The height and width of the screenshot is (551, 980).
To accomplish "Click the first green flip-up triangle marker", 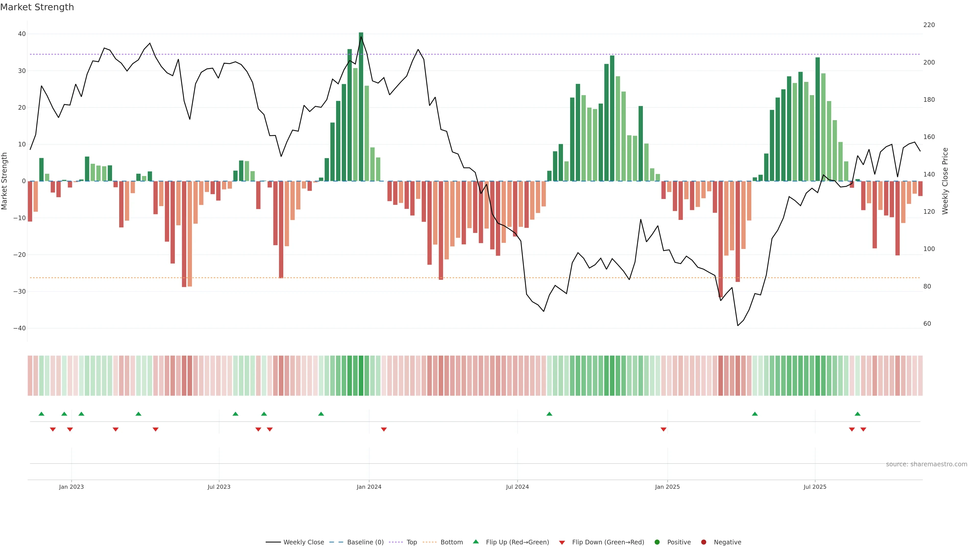I will 41,414.
